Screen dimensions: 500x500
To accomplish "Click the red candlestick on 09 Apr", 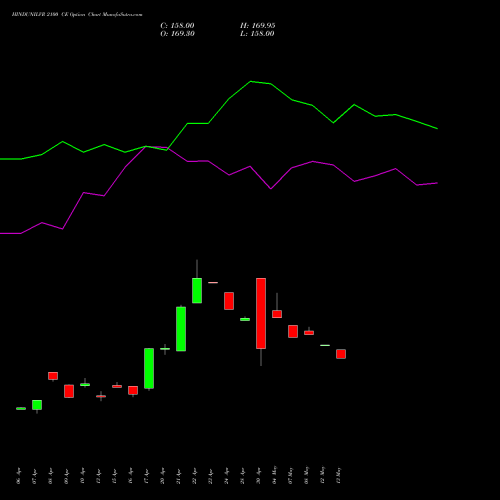I will [69, 391].
